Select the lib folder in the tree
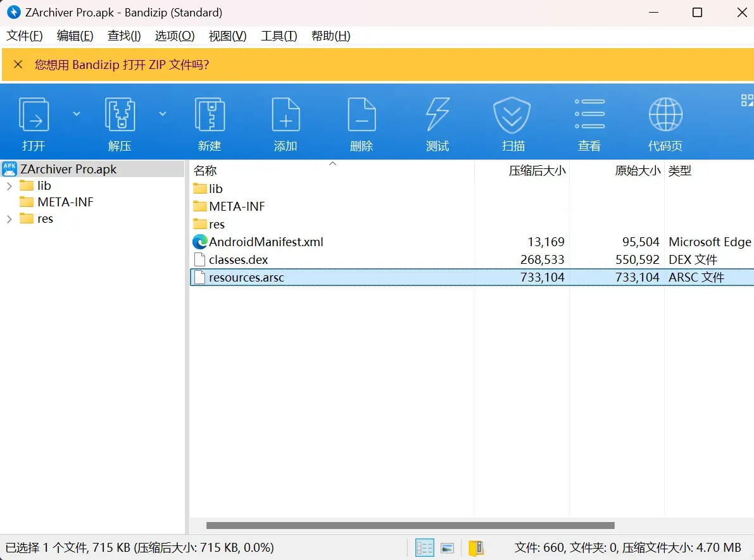Image resolution: width=754 pixels, height=560 pixels. [44, 185]
